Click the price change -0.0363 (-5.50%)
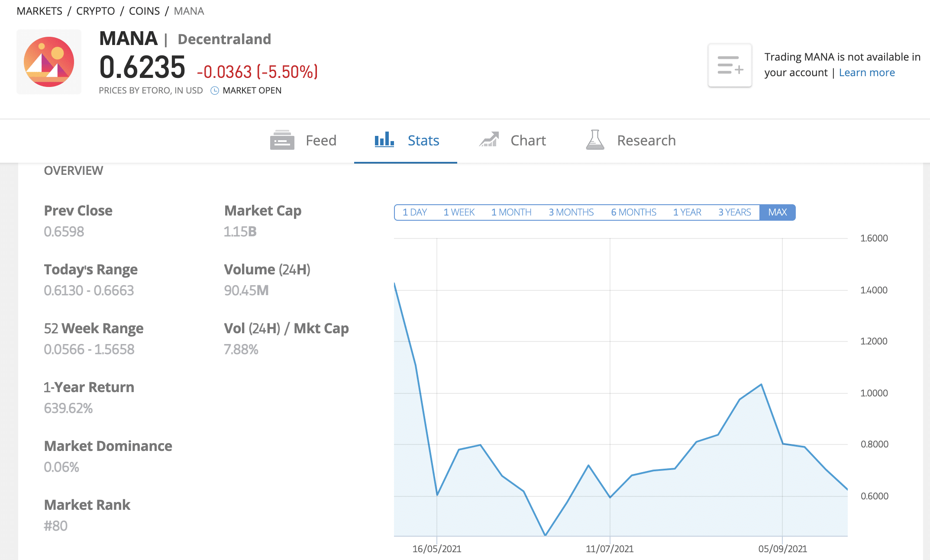Image resolution: width=930 pixels, height=560 pixels. point(257,72)
